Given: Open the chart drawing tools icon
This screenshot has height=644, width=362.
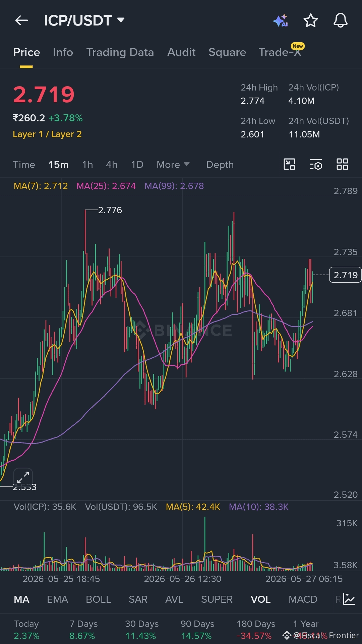Looking at the screenshot, I should 289,164.
